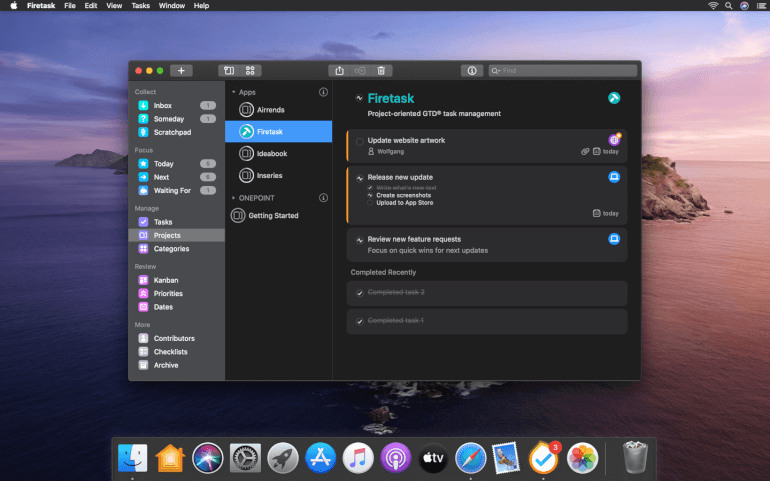Image resolution: width=770 pixels, height=481 pixels.
Task: Click the category icon on Review new feature requests
Action: tap(614, 239)
